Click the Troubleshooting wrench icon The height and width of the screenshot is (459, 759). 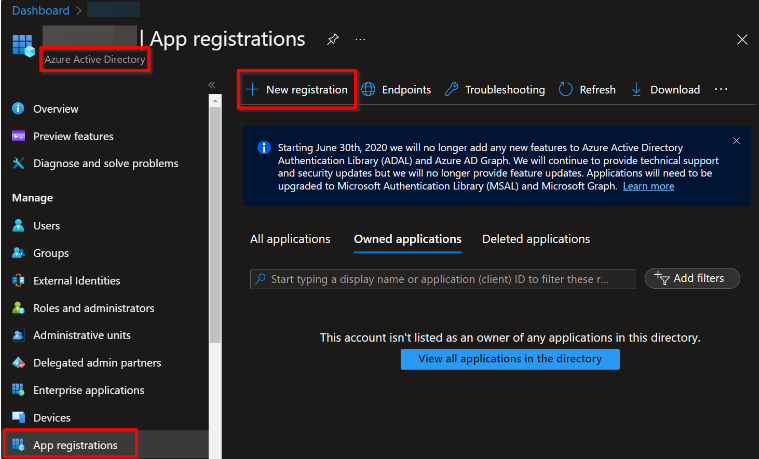pyautogui.click(x=452, y=90)
